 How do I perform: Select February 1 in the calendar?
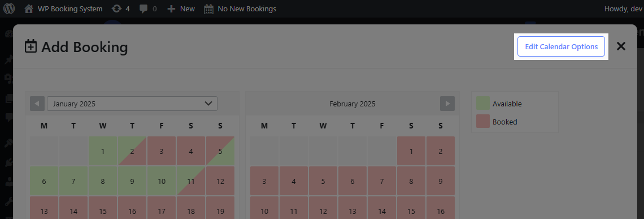point(411,151)
